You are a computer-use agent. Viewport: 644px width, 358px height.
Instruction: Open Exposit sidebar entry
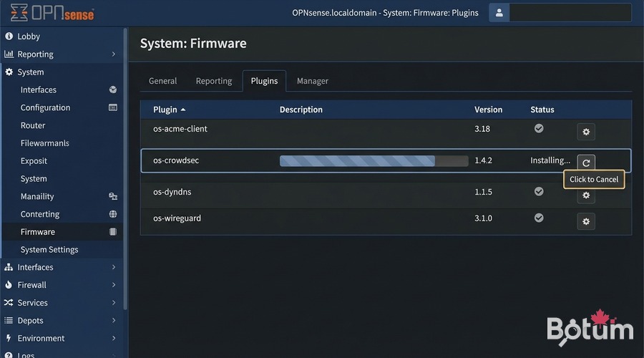pos(34,160)
